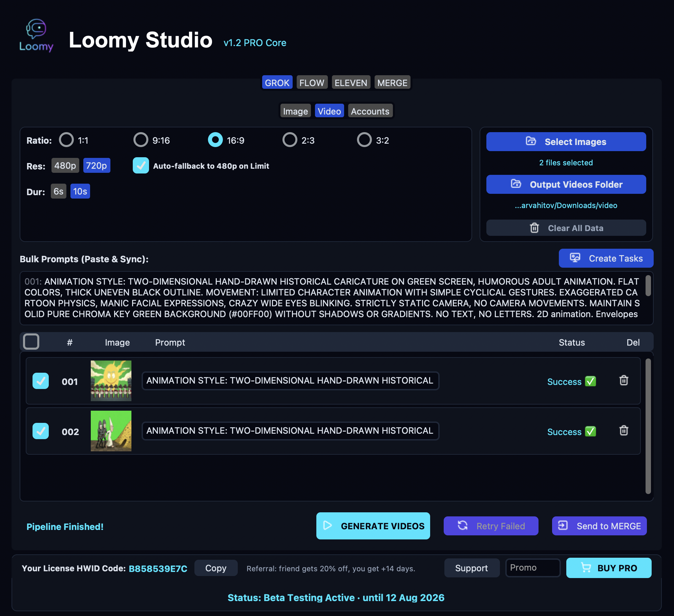Click the HWID code B858539E7C
Viewport: 674px width, 616px height.
(x=158, y=568)
